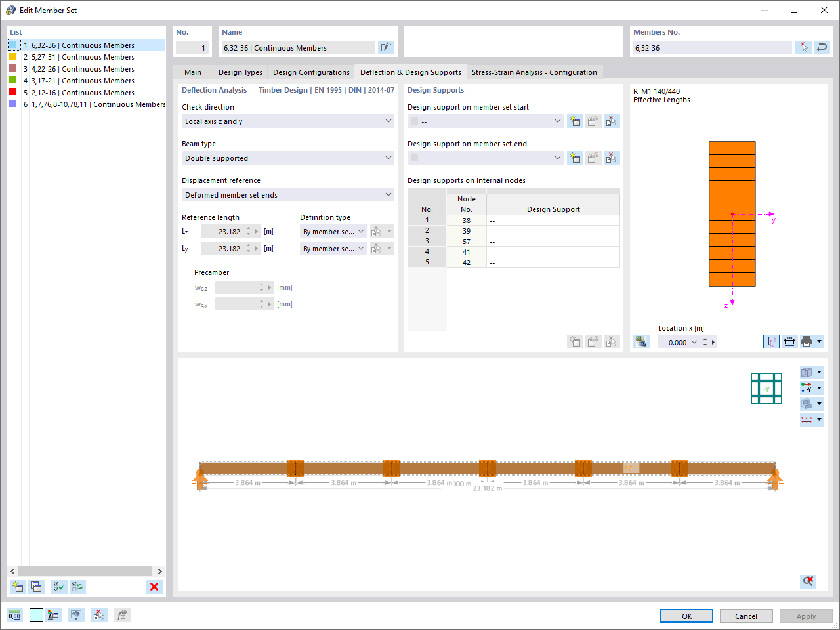Open the Lz definition type dropdown
840x630 pixels.
[x=333, y=232]
